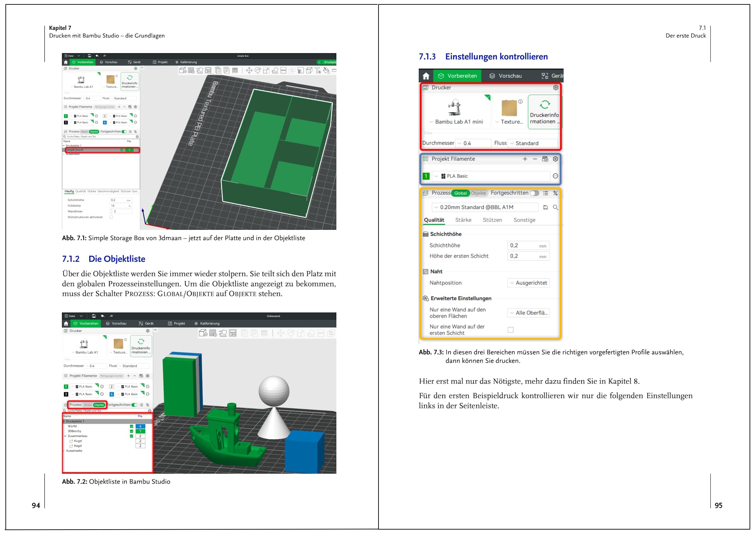
Task: Toggle 3DBenchy printable checkbox in Abb. 7.2
Action: point(131,431)
